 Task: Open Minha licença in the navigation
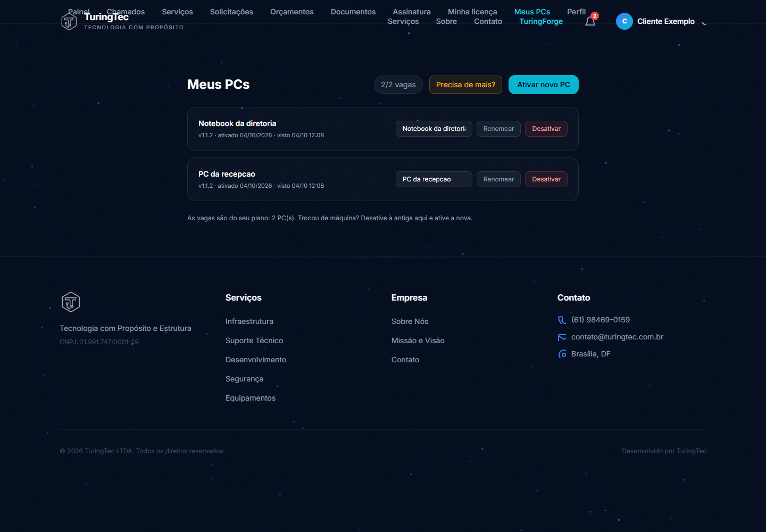tap(472, 12)
